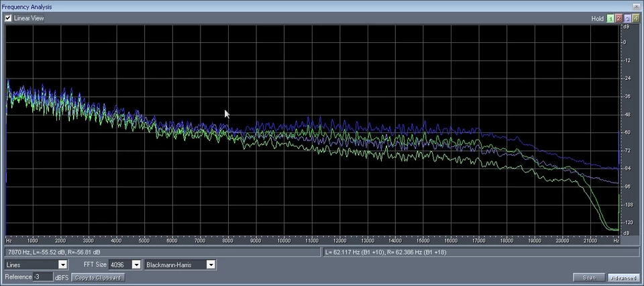This screenshot has height=286, width=644.
Task: Click the 20000 Hz mark on frequency axis
Action: pyautogui.click(x=562, y=240)
